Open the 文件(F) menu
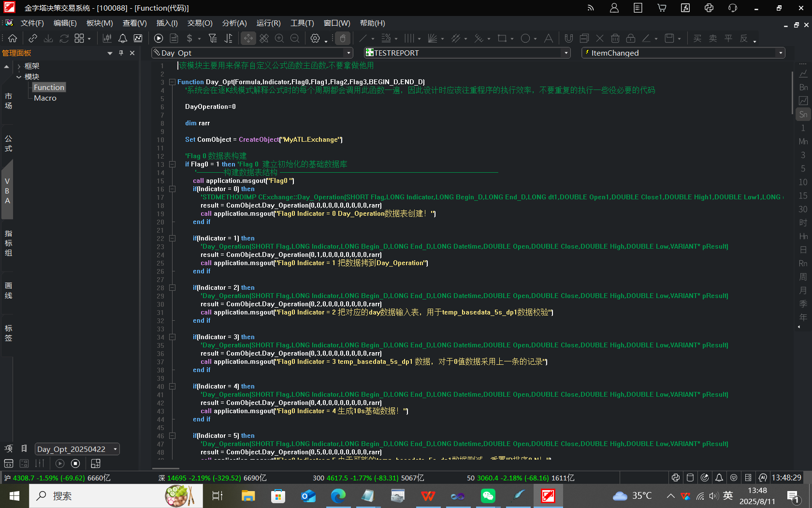Screen dimensions: 812x508 coord(32,23)
